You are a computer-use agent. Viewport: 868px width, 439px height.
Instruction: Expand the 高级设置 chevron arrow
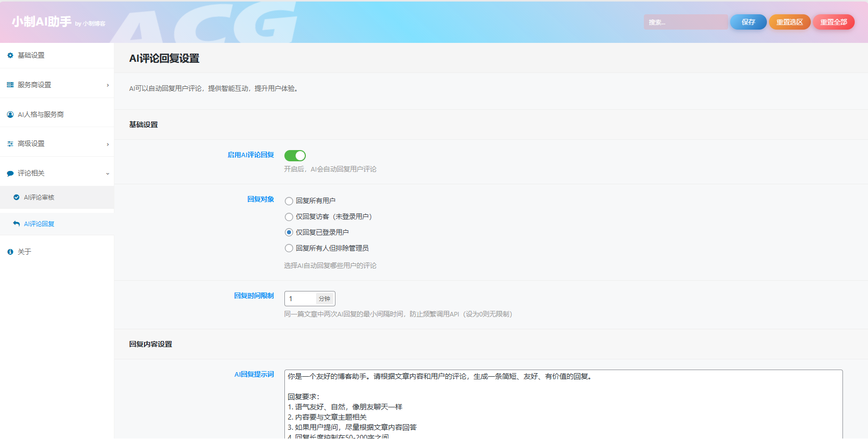pos(108,144)
